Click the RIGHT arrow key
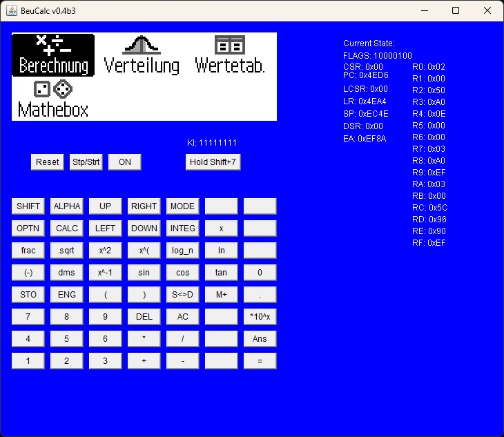The height and width of the screenshot is (437, 504). 144,206
